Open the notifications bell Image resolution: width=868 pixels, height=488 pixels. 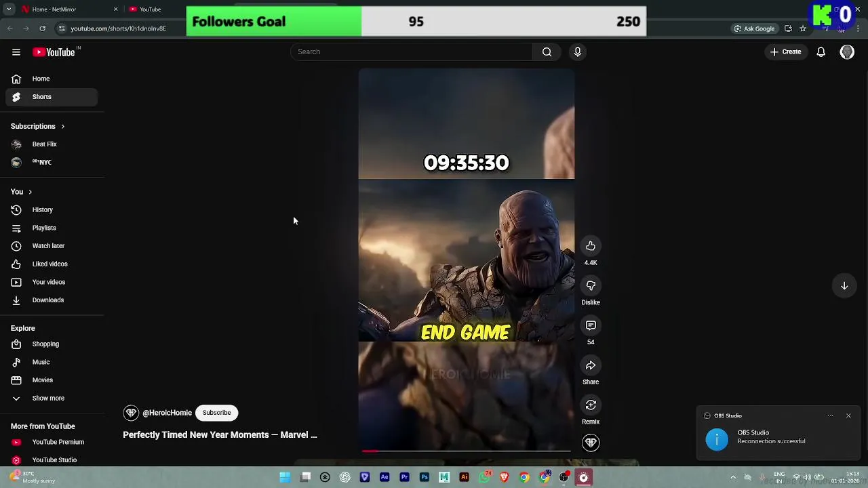pyautogui.click(x=821, y=52)
